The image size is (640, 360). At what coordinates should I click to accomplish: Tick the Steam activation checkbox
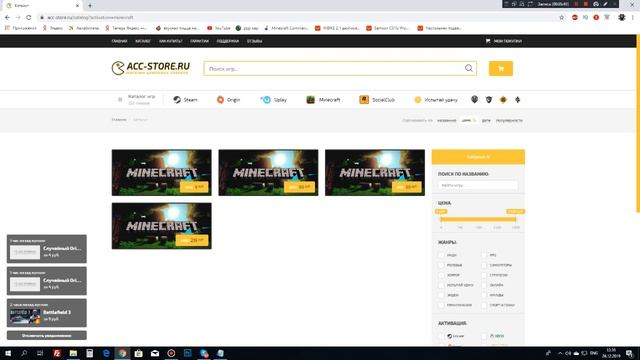pyautogui.click(x=441, y=336)
